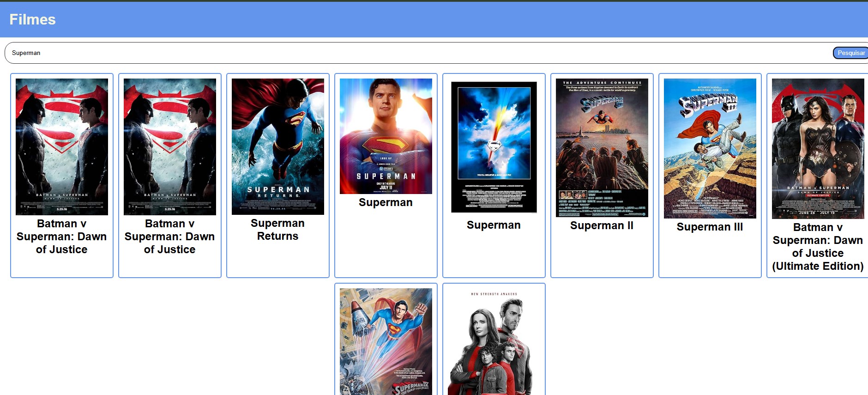This screenshot has height=395, width=868.
Task: Open the Superman poster showing "July 11"
Action: (x=386, y=136)
